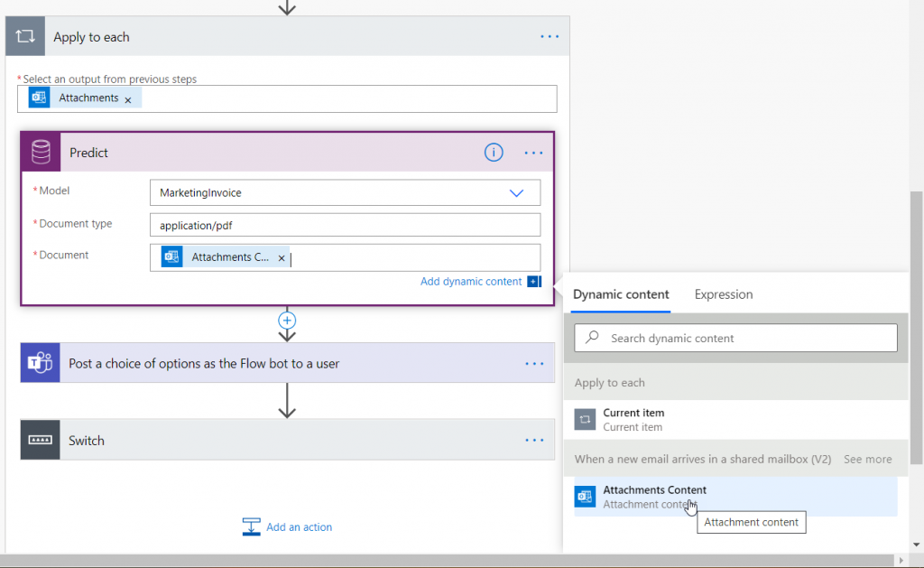Click See more for shared mailbox outputs
The height and width of the screenshot is (568, 924).
pyautogui.click(x=867, y=459)
